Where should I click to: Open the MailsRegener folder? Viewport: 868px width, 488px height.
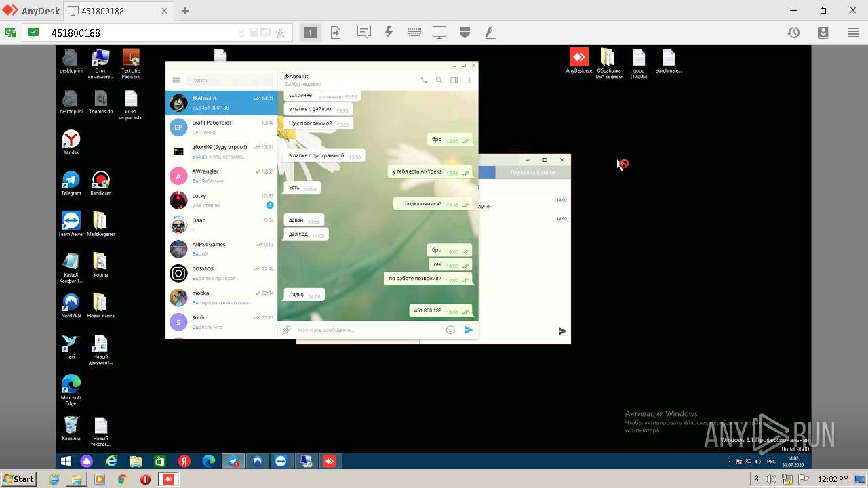pos(101,224)
